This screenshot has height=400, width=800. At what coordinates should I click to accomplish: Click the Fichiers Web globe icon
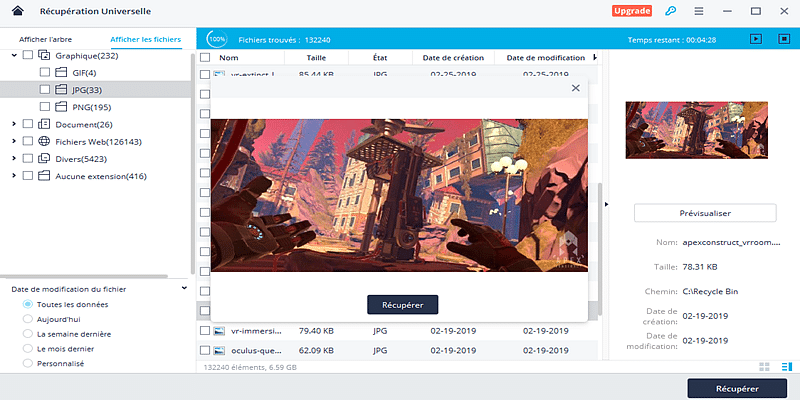44,141
